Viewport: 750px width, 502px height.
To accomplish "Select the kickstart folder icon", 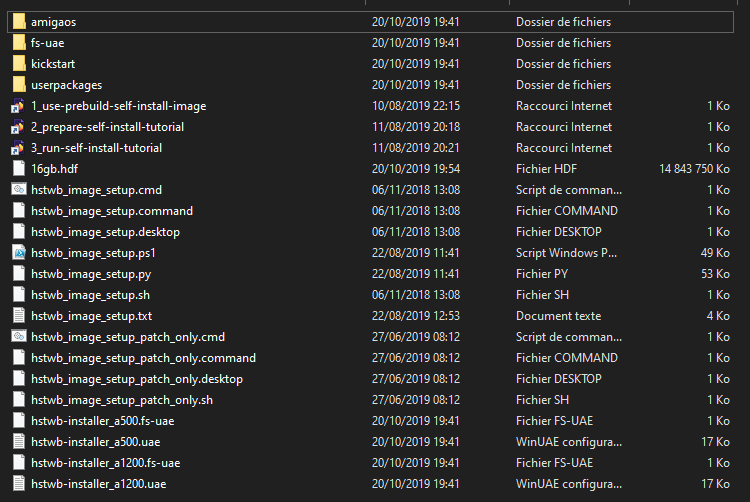I will point(19,64).
